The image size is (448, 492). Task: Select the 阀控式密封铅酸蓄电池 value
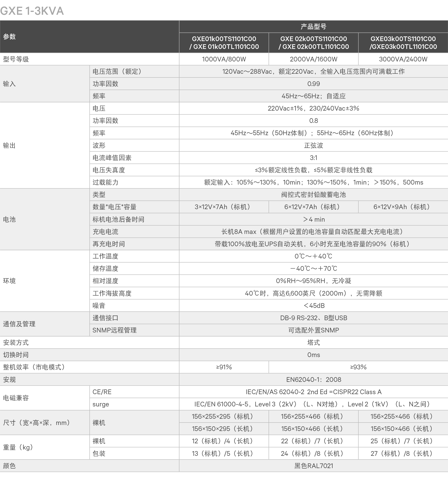[313, 195]
